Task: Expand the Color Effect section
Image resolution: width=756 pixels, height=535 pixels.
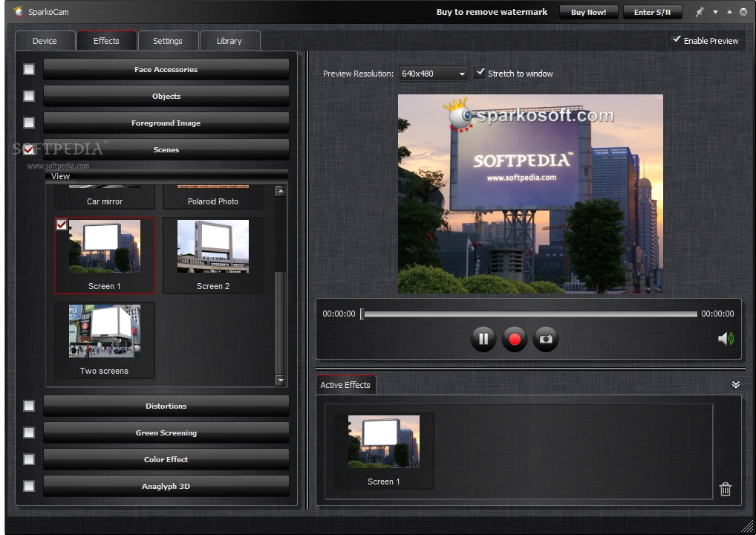Action: 166,459
